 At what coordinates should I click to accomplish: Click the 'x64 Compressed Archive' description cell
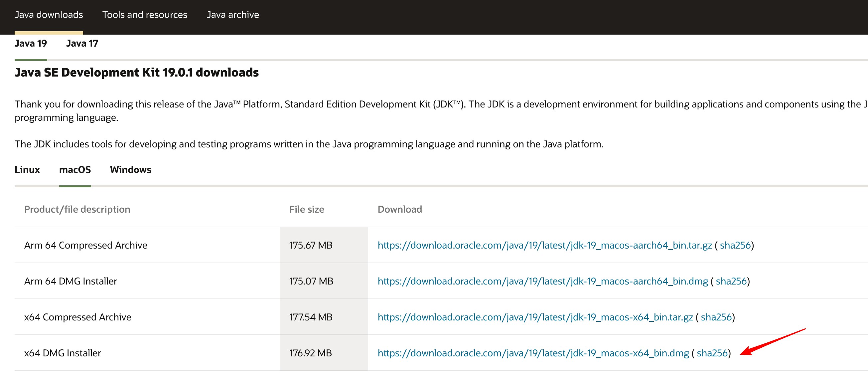147,317
